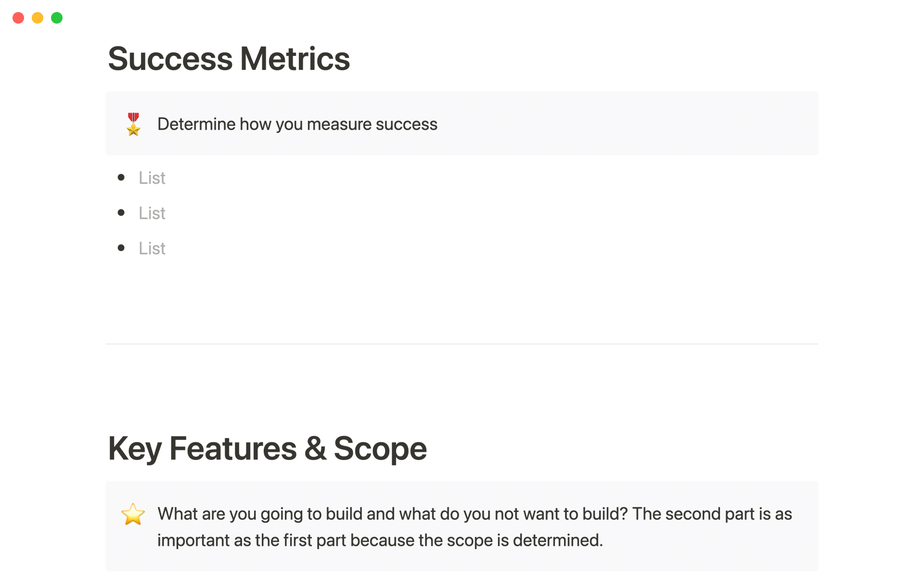Click the second empty List item
924x578 pixels.
152,213
